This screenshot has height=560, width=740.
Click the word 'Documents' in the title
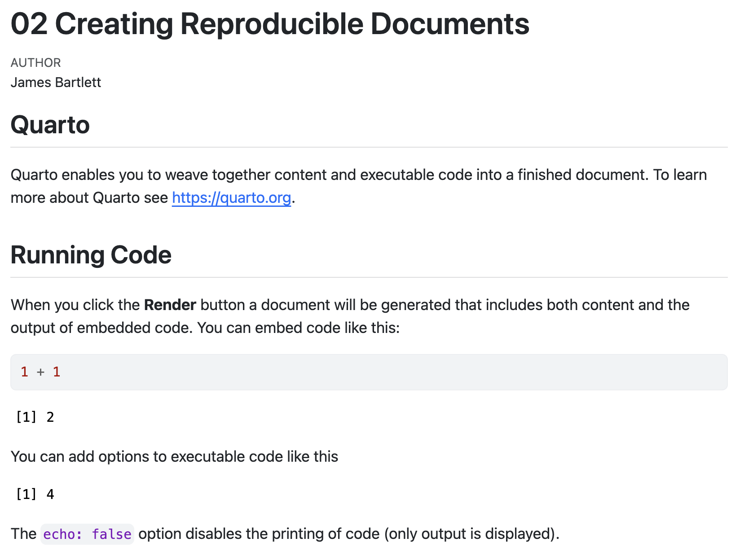point(450,24)
